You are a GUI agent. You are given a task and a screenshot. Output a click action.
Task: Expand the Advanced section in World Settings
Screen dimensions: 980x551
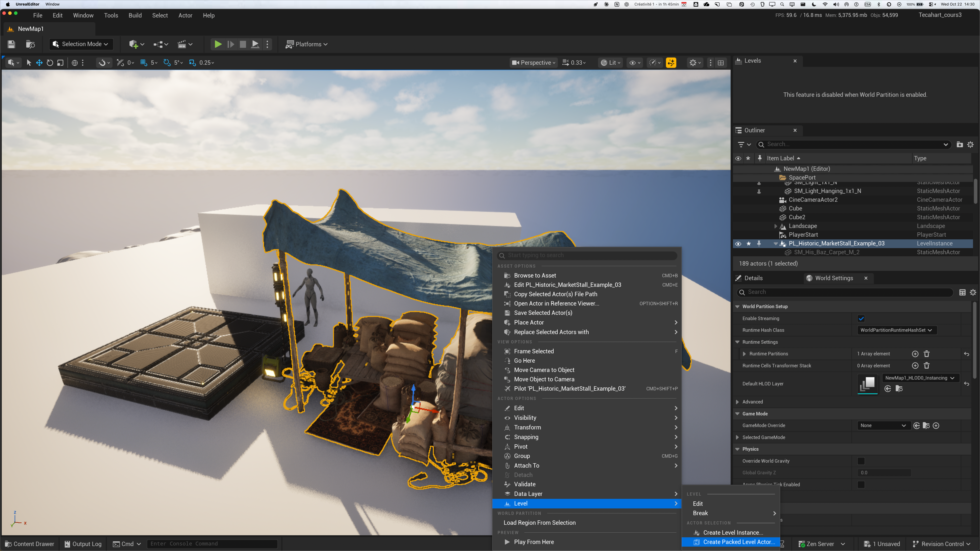pos(738,402)
